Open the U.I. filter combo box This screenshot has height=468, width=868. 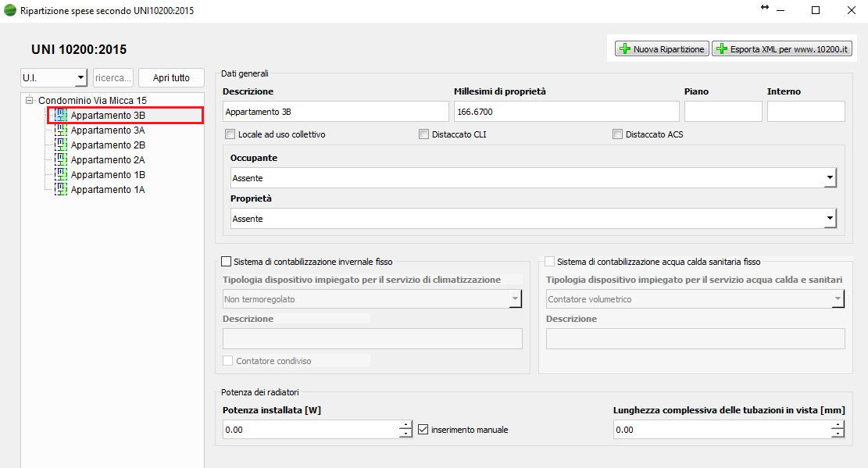point(80,78)
